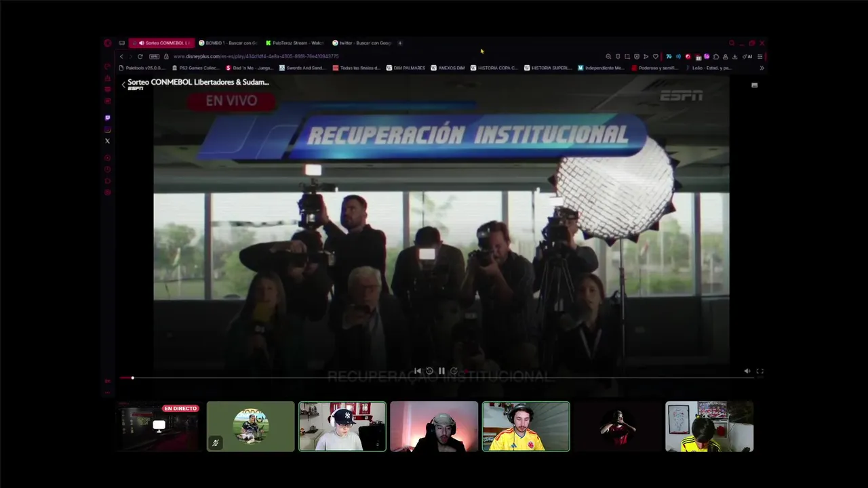Open the cast icon above the video
This screenshot has height=488, width=868.
click(754, 85)
